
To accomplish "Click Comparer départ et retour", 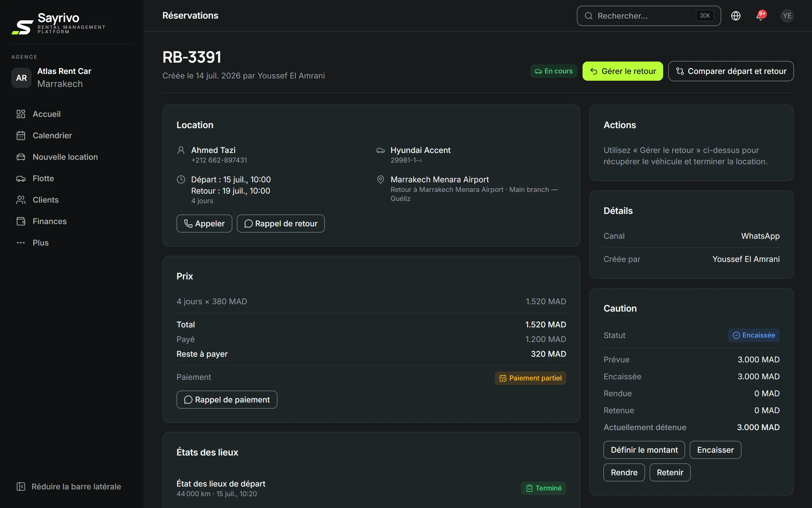I will [x=731, y=71].
